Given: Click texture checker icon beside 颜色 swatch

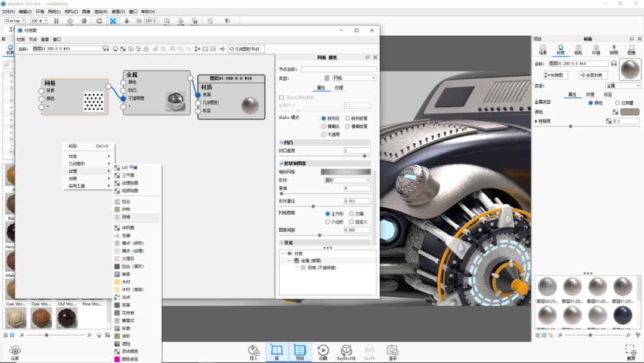Looking at the screenshot, I should point(615,112).
